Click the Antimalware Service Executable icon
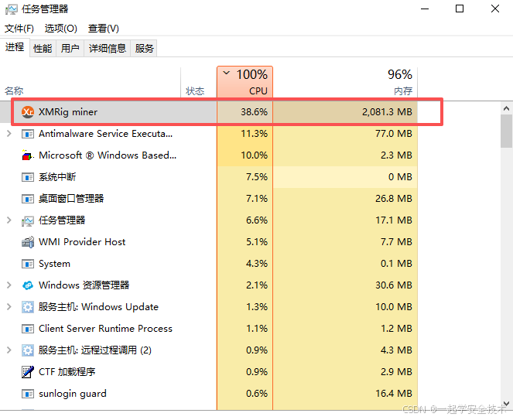This screenshot has width=513, height=420. (28, 134)
